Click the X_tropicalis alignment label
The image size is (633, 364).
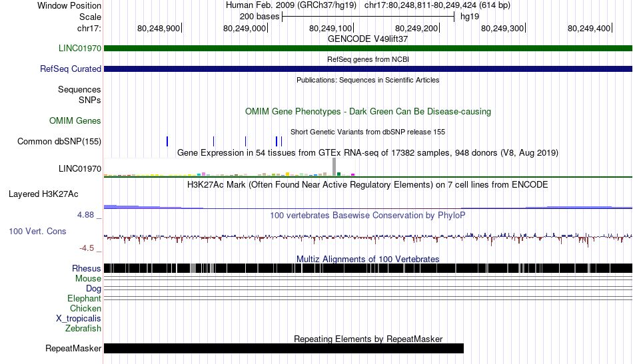tap(79, 319)
